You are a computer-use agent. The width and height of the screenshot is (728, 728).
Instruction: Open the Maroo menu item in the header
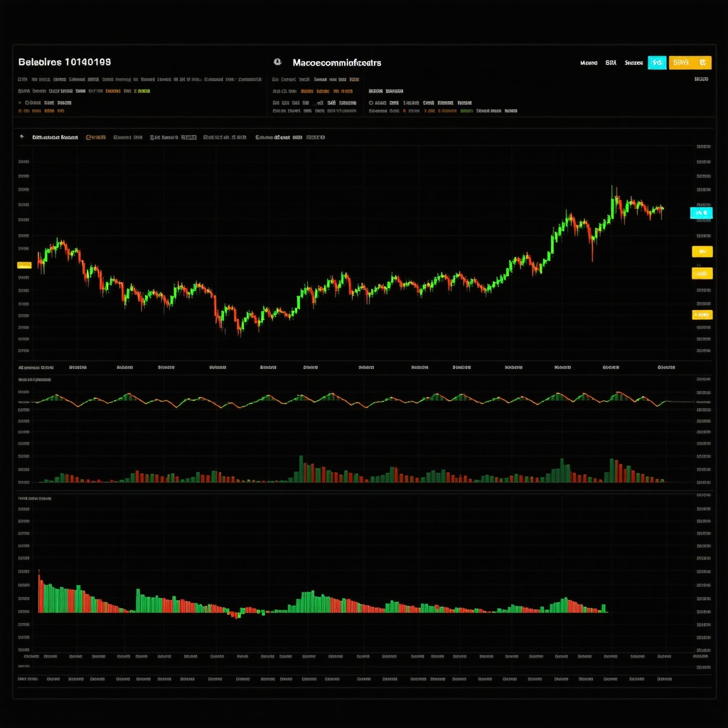pos(589,63)
